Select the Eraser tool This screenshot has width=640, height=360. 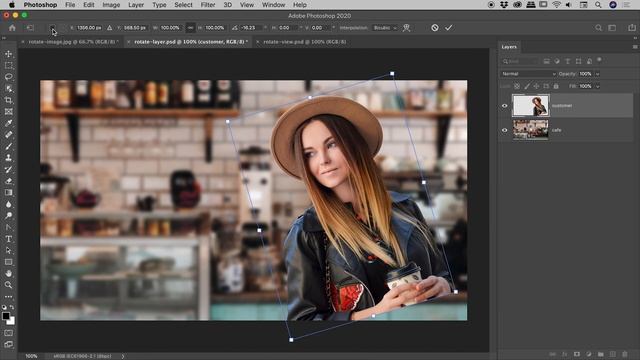[x=8, y=181]
